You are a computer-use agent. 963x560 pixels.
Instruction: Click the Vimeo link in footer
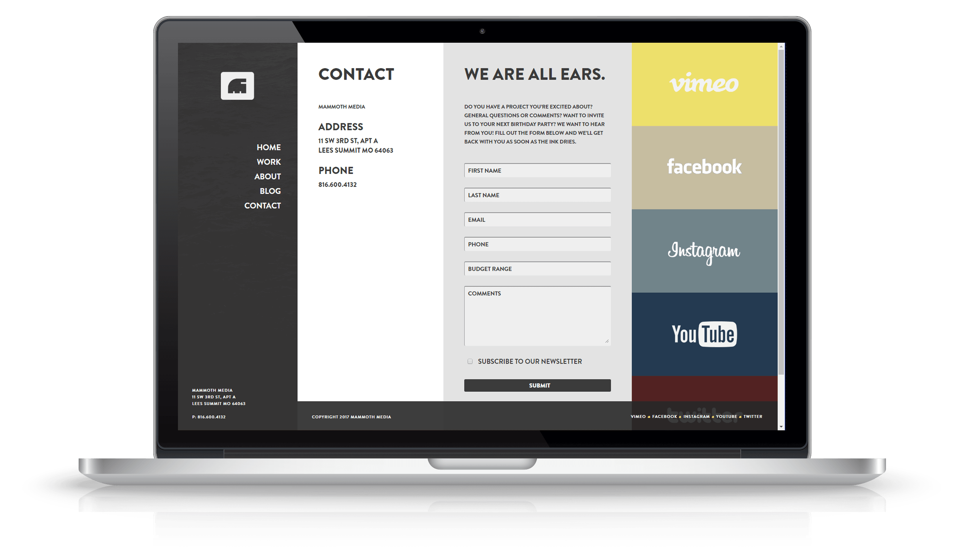point(638,417)
